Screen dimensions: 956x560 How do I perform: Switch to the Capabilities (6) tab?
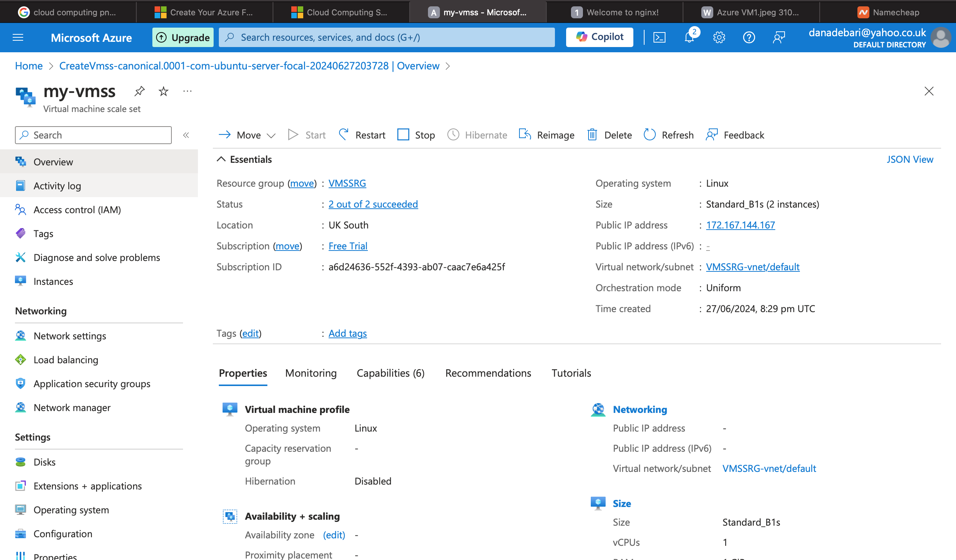(x=390, y=373)
